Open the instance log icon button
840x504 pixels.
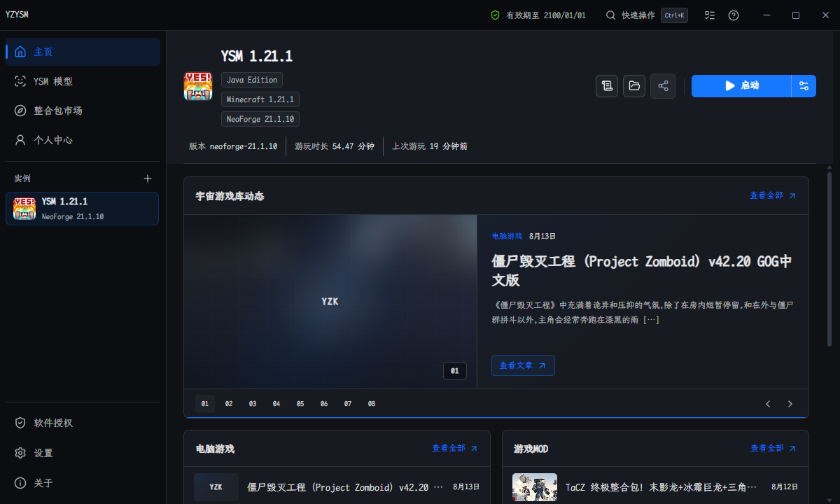pos(607,85)
